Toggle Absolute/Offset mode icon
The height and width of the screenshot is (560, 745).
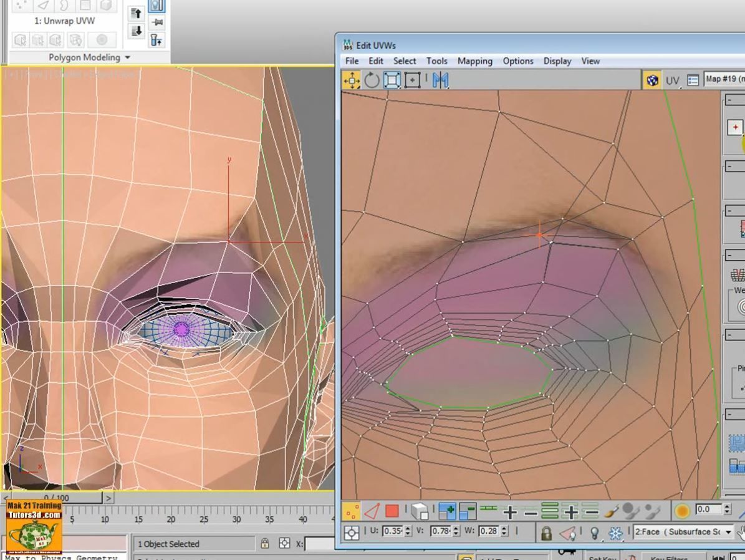click(352, 533)
